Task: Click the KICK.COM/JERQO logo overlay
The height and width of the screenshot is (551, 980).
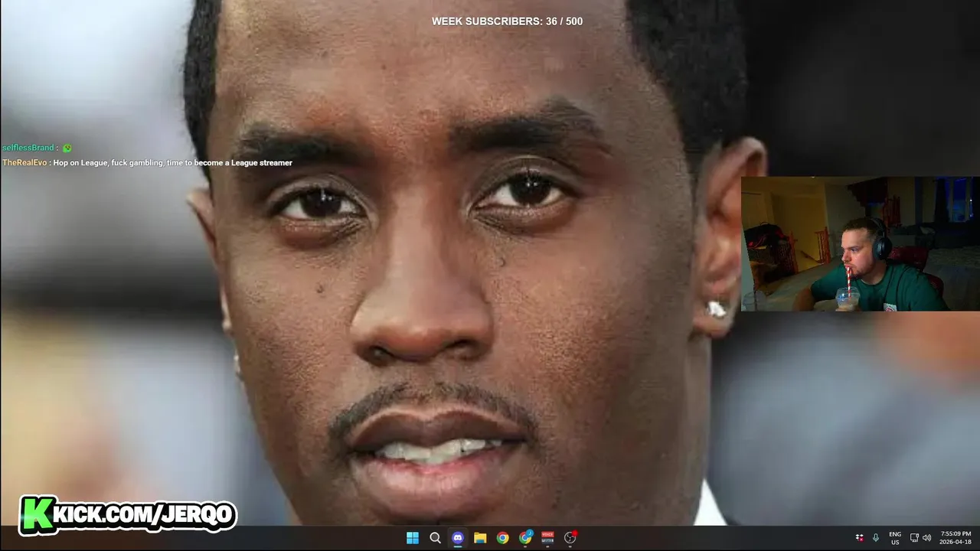Action: pyautogui.click(x=128, y=514)
